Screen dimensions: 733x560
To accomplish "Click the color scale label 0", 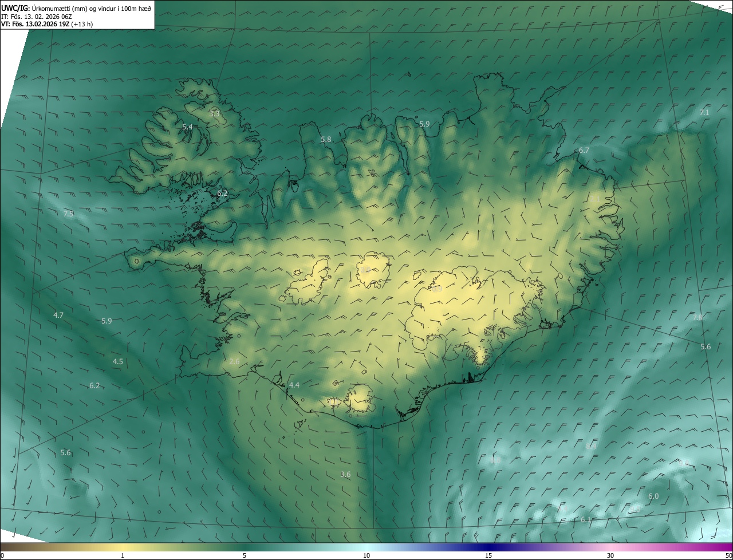I will 2,555.
